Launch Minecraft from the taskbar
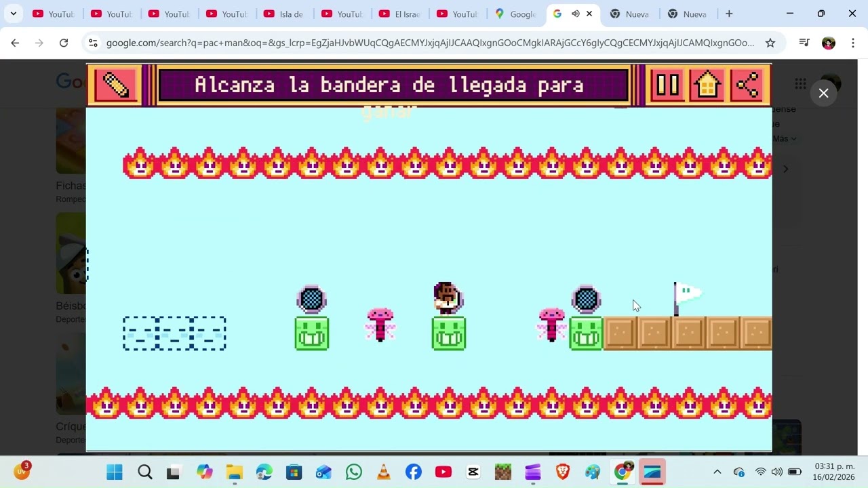Image resolution: width=868 pixels, height=488 pixels. [503, 472]
